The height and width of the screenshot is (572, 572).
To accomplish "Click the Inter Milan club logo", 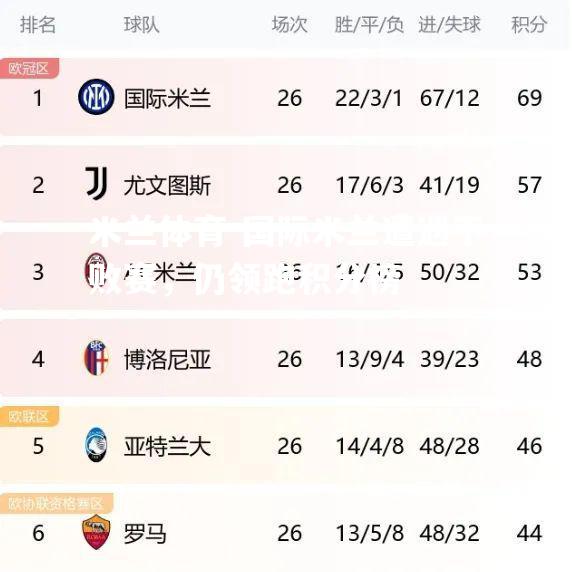I will (x=96, y=97).
